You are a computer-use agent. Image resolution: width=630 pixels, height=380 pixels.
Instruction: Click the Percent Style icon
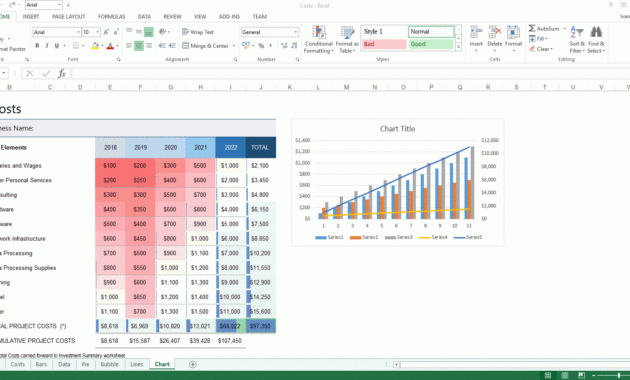[x=261, y=46]
